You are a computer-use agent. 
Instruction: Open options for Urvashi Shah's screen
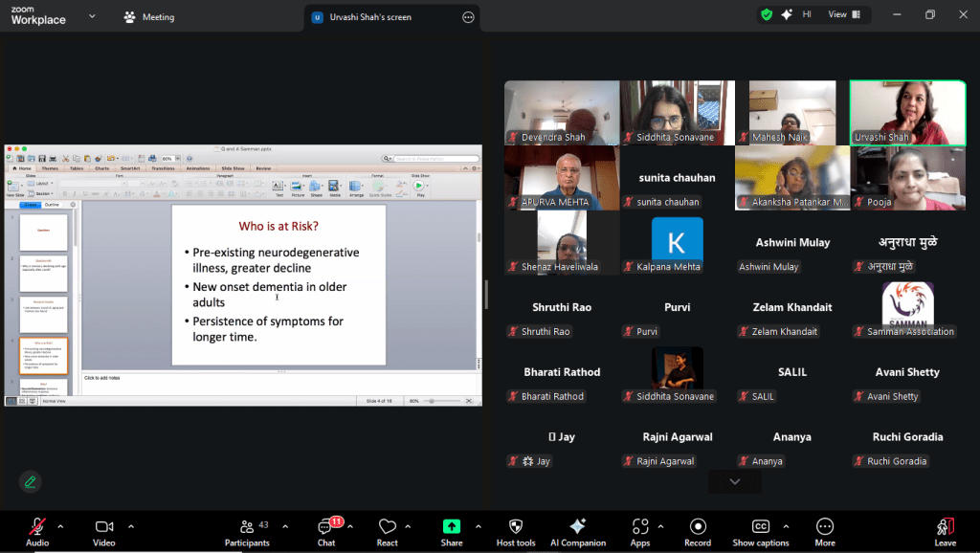tap(468, 17)
